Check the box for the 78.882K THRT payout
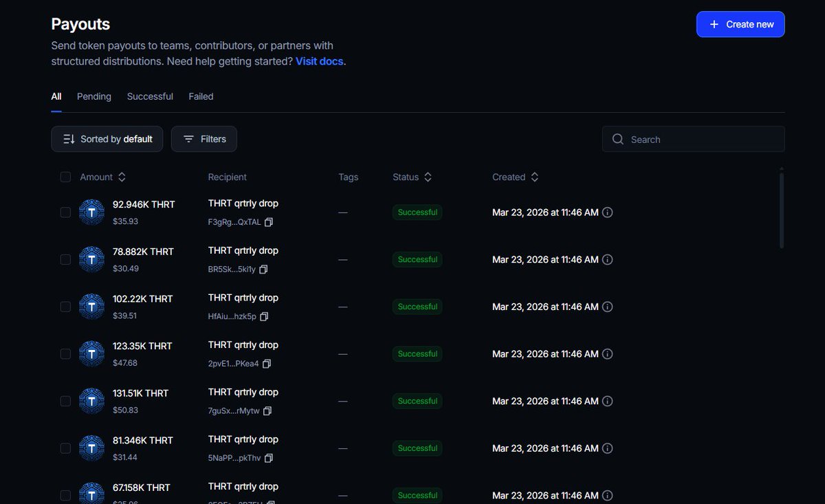This screenshot has height=504, width=825. coord(65,260)
